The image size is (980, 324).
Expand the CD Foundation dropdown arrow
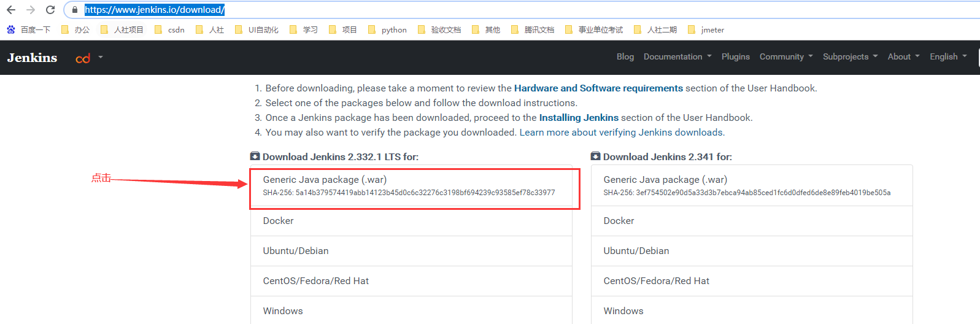101,57
